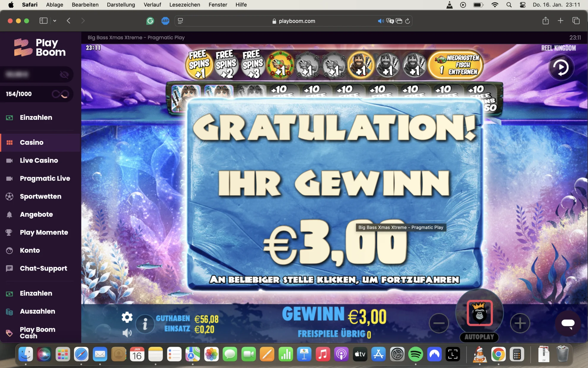Open Einzahlen at top of sidebar
The image size is (588, 368).
click(x=36, y=117)
